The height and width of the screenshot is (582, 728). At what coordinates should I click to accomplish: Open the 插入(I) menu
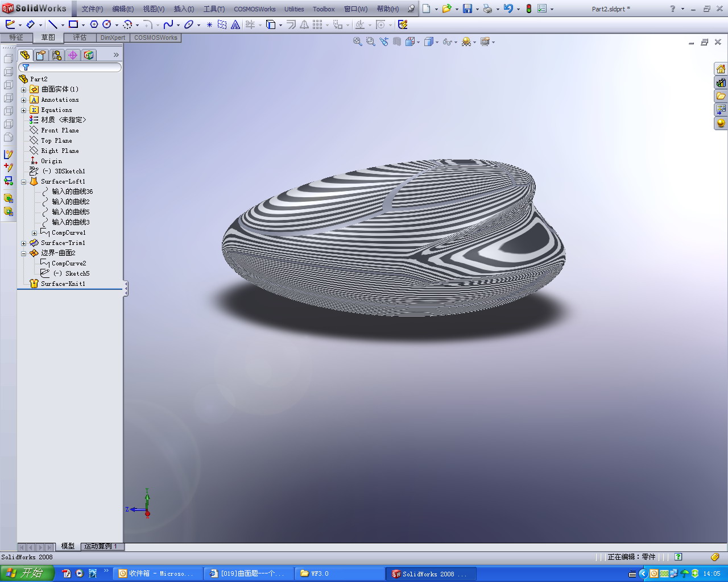184,9
